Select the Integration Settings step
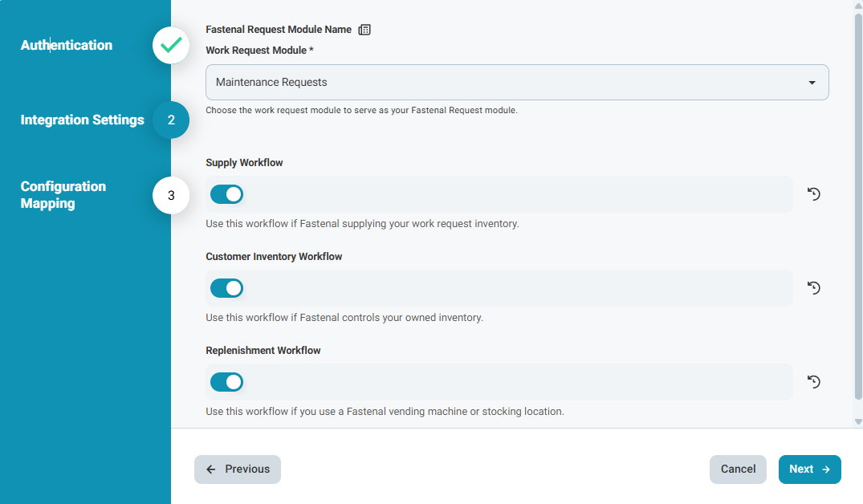This screenshot has width=863, height=504. tap(82, 120)
